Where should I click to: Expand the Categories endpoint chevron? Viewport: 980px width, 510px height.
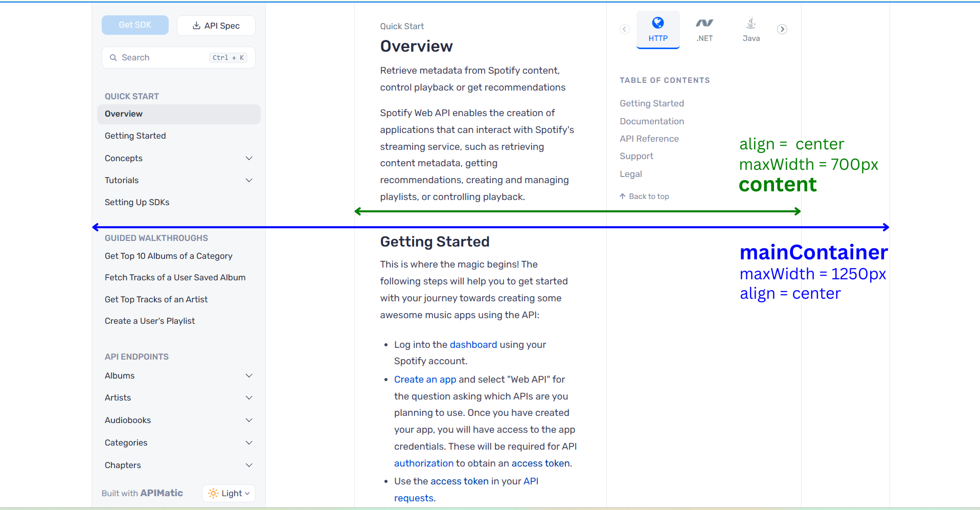(249, 443)
